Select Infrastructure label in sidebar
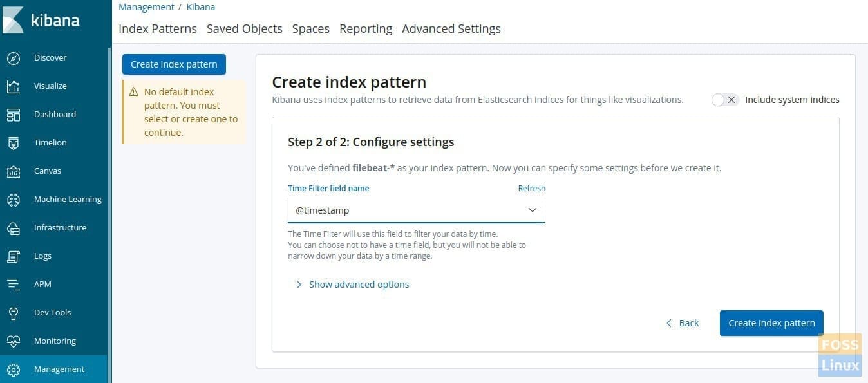This screenshot has height=383, width=868. 60,228
